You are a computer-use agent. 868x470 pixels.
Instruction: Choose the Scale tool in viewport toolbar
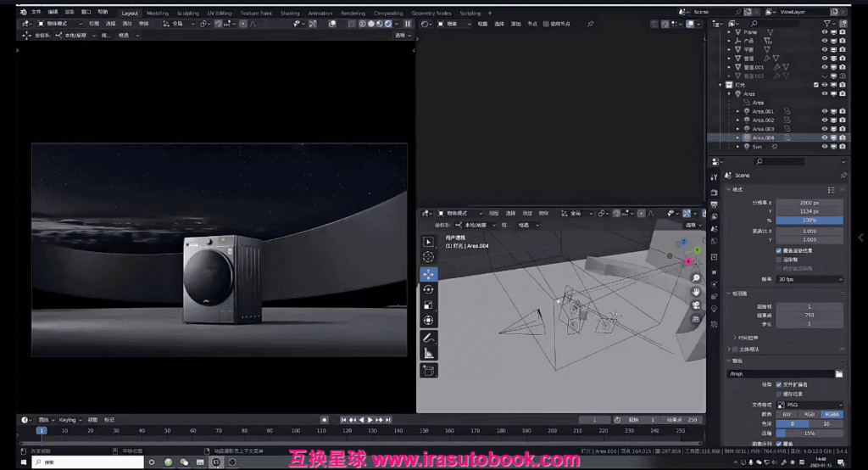pyautogui.click(x=428, y=305)
